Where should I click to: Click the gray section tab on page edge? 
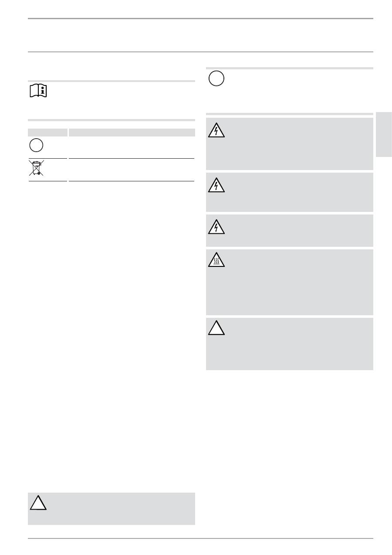click(x=384, y=134)
